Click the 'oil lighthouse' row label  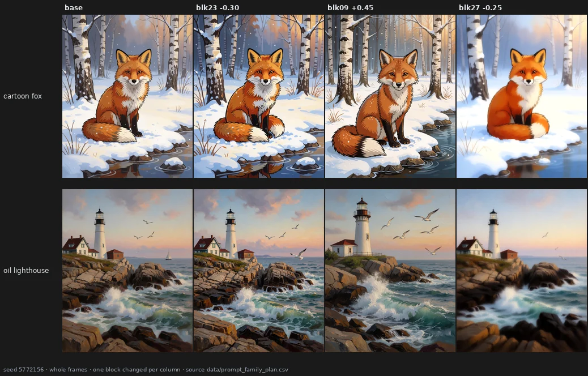click(26, 270)
